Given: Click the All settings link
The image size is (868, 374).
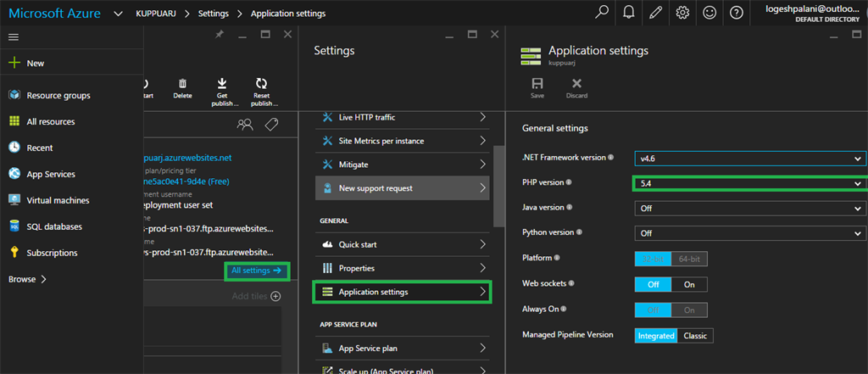Looking at the screenshot, I should [256, 271].
